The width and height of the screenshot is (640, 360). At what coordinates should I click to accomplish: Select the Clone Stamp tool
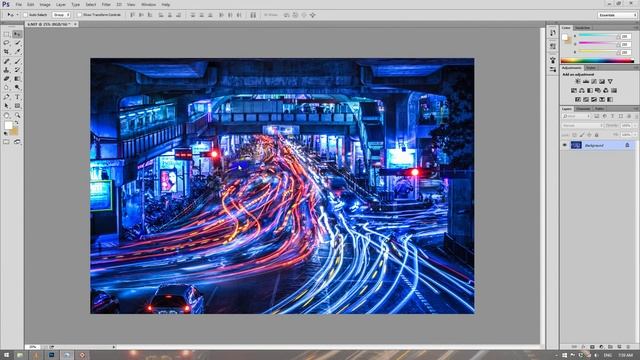click(x=7, y=70)
